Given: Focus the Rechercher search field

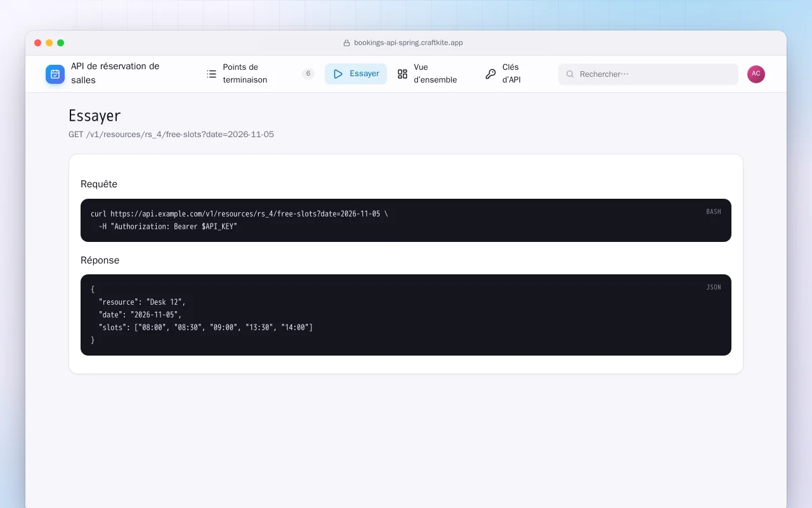Looking at the screenshot, I should pos(648,74).
